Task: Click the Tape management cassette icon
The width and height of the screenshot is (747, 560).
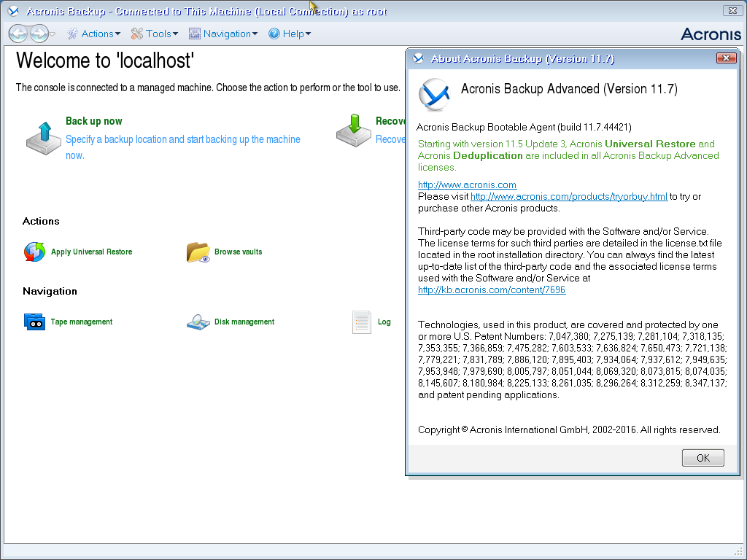Action: (34, 322)
